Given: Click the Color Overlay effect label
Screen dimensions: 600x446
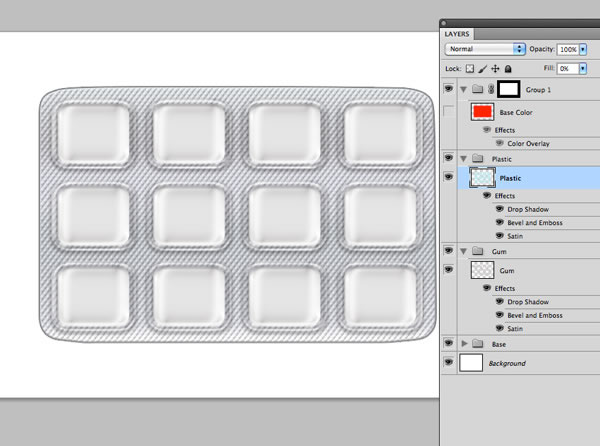Looking at the screenshot, I should click(x=528, y=144).
